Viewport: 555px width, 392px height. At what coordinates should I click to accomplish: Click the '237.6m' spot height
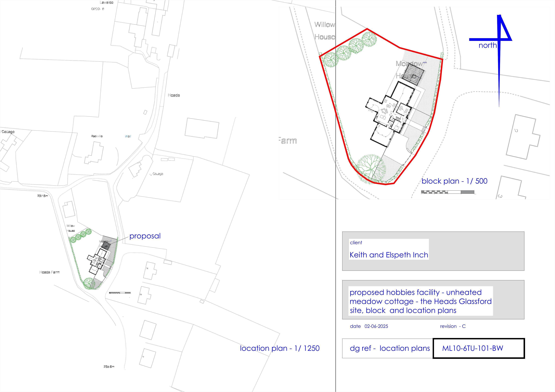coord(43,196)
